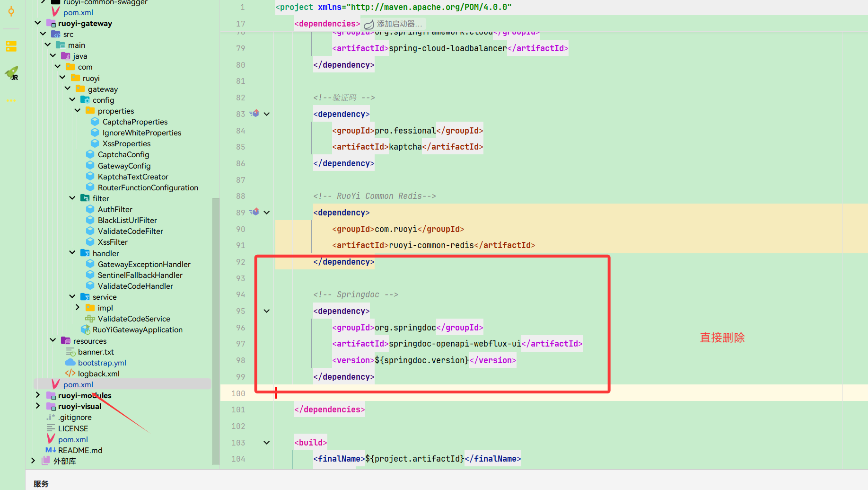Open the 服务 tab at the bottom
868x490 pixels.
[41, 483]
